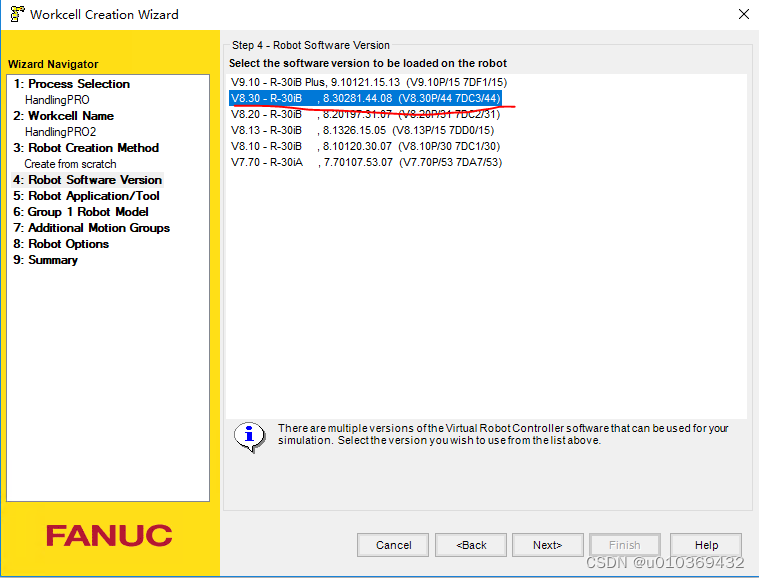The height and width of the screenshot is (578, 759).
Task: Click the HandlingPRO2 workcell name value
Action: click(61, 132)
